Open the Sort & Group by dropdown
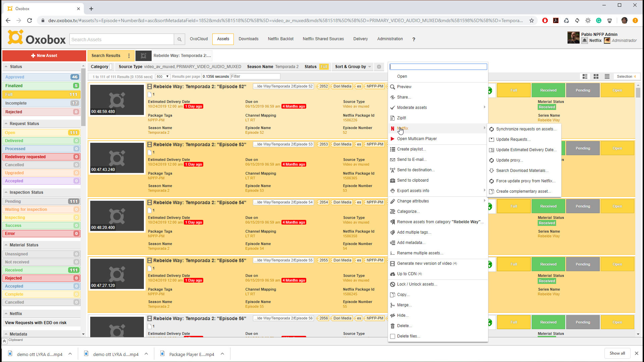The image size is (644, 362). [353, 67]
